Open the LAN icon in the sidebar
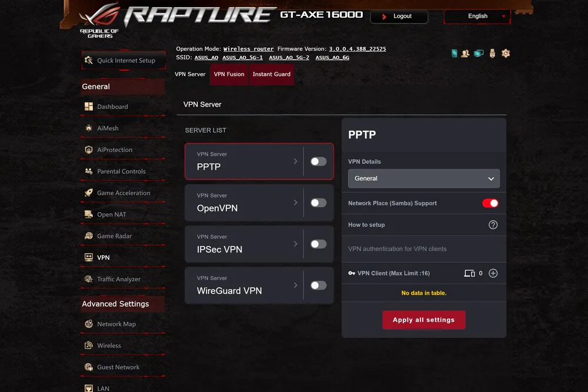This screenshot has width=588, height=392. tap(89, 388)
